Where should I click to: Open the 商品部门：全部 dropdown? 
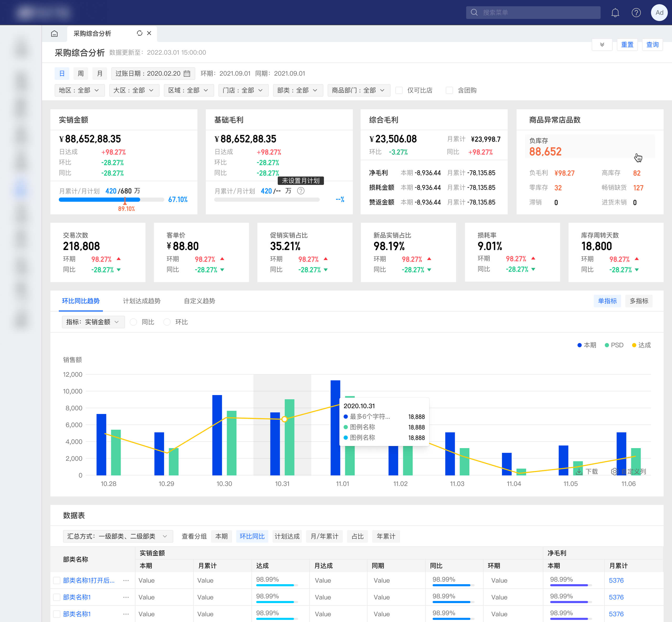tap(359, 90)
